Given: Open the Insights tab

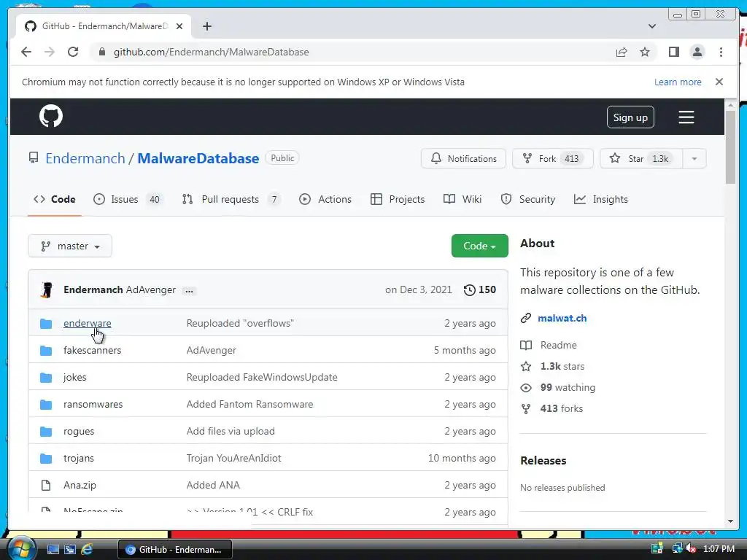Looking at the screenshot, I should (x=601, y=199).
